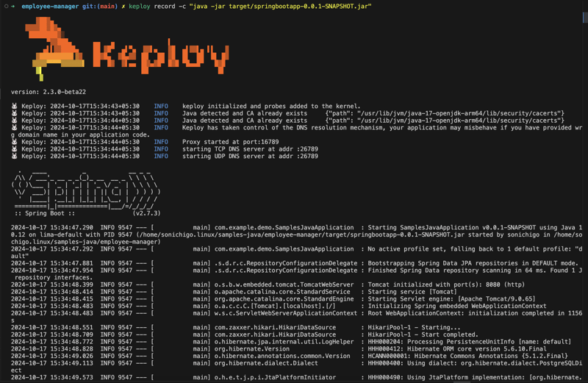Screen dimensions: 588x383
Task: Click the quoted java -jar command string
Action: (282, 7)
